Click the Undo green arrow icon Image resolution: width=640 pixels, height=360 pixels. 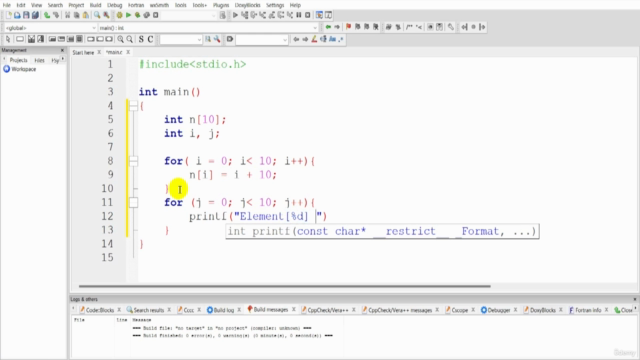47,15
